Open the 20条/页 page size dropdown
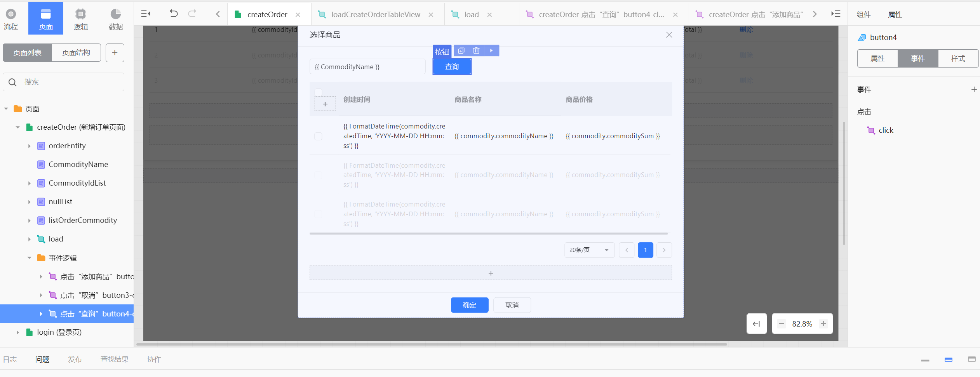980x377 pixels. coord(589,250)
